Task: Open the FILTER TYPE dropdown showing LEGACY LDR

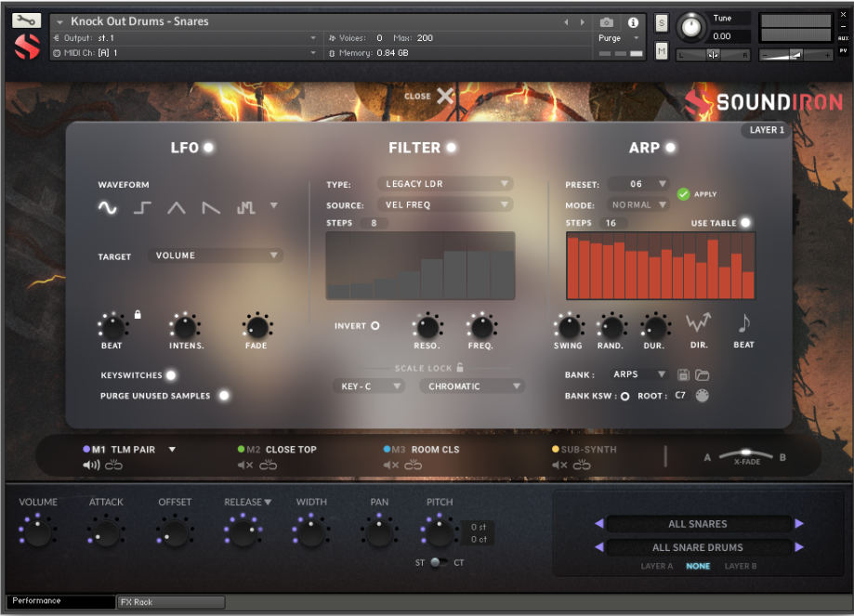Action: tap(445, 183)
